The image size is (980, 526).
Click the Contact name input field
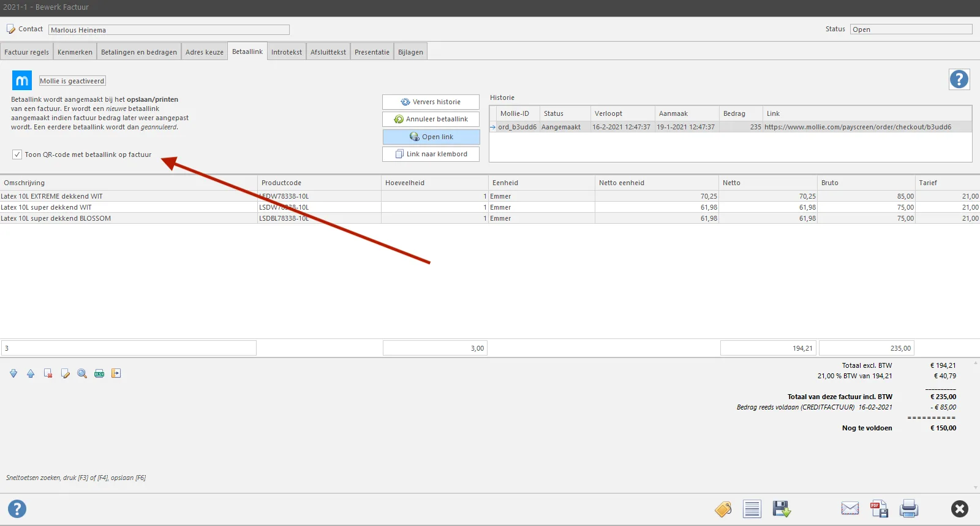[x=169, y=29]
